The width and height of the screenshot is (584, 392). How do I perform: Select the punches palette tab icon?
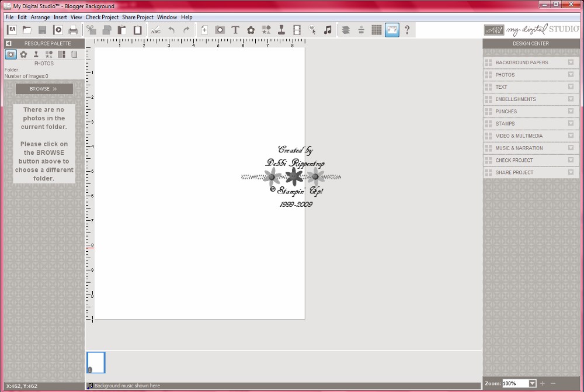(x=49, y=54)
